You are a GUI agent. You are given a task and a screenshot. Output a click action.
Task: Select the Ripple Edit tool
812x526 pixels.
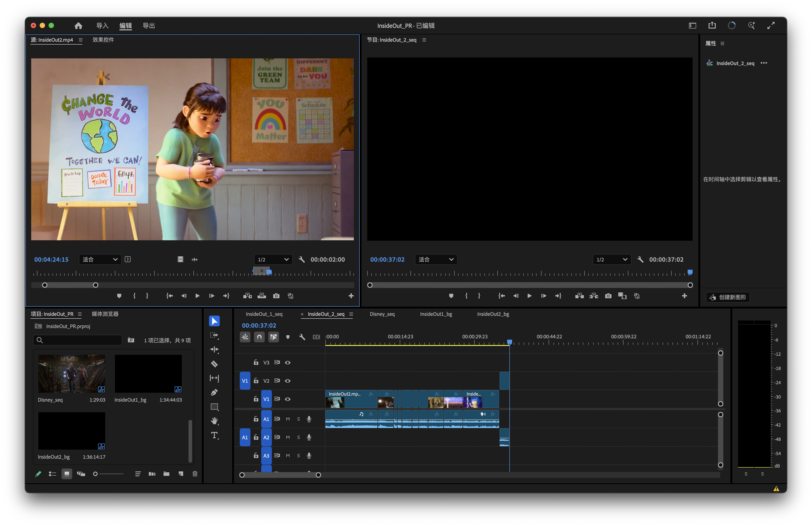pos(214,349)
